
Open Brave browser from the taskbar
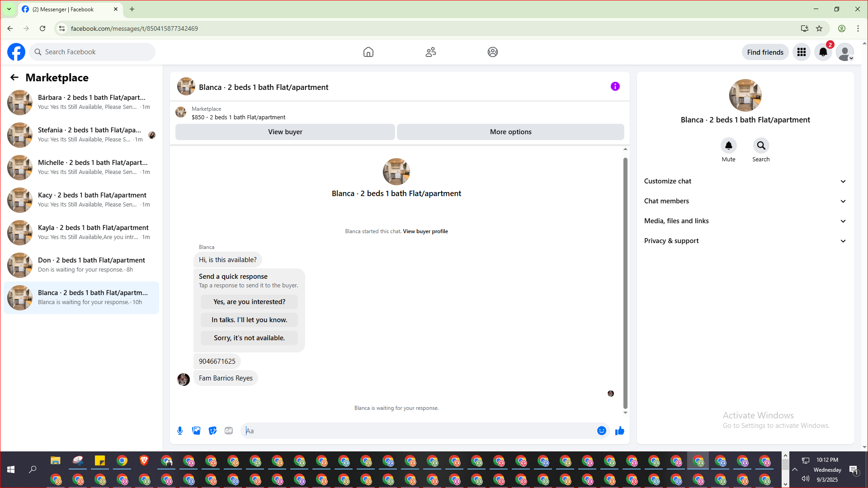tap(144, 461)
